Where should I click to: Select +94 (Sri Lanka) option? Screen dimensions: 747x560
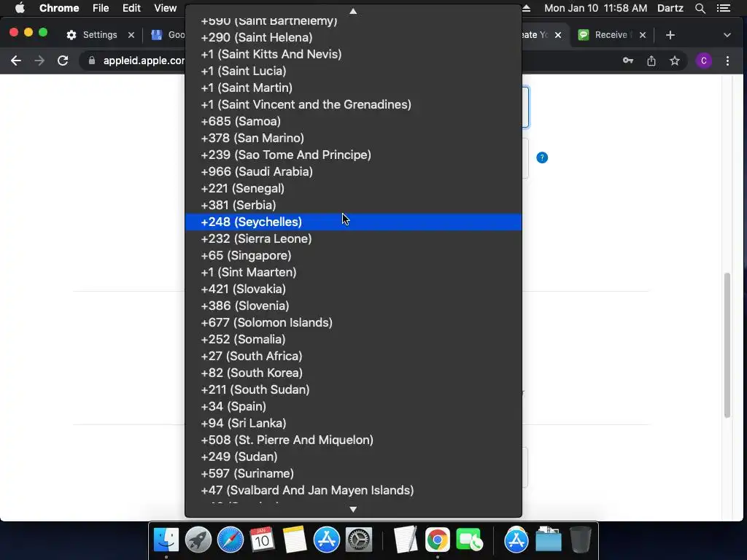click(353, 423)
